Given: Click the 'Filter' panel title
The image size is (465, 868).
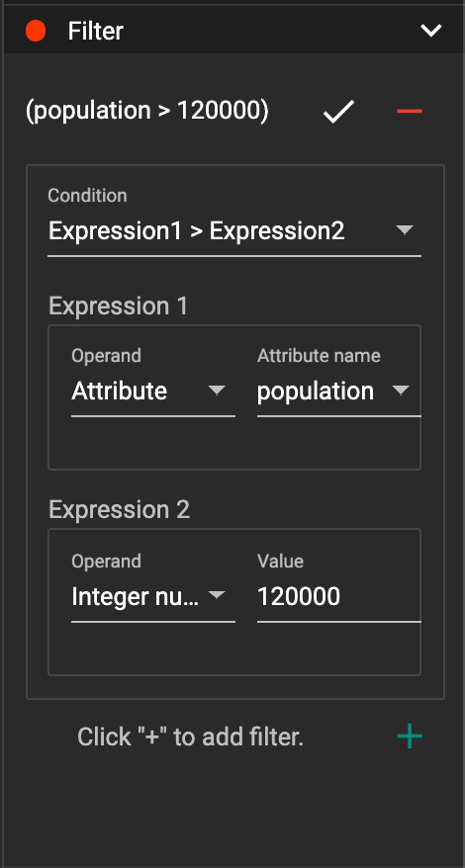Looking at the screenshot, I should click(x=95, y=31).
